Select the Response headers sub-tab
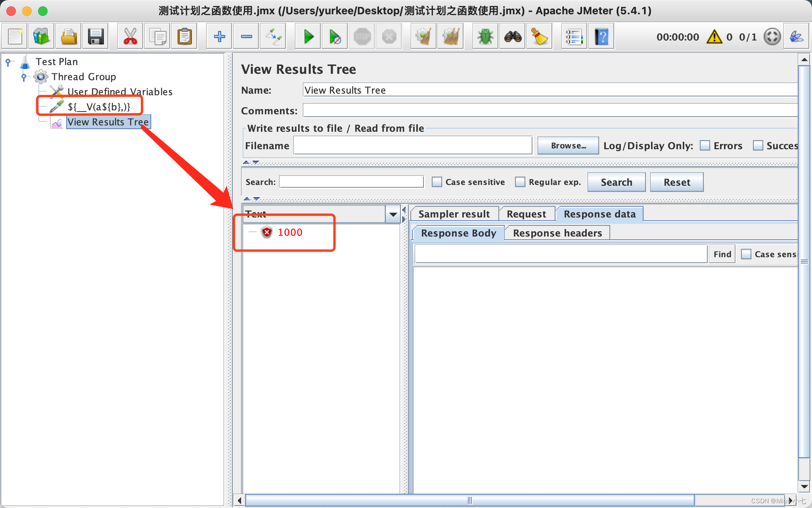The width and height of the screenshot is (812, 508). [557, 233]
